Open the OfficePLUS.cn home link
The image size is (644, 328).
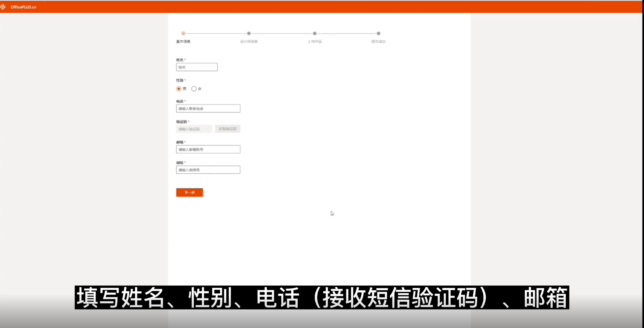pyautogui.click(x=23, y=7)
